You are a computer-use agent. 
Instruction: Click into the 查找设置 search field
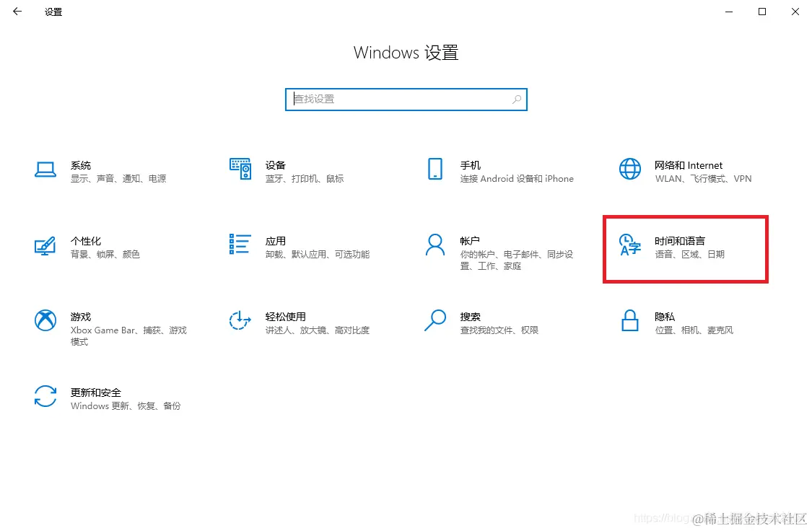click(x=406, y=100)
